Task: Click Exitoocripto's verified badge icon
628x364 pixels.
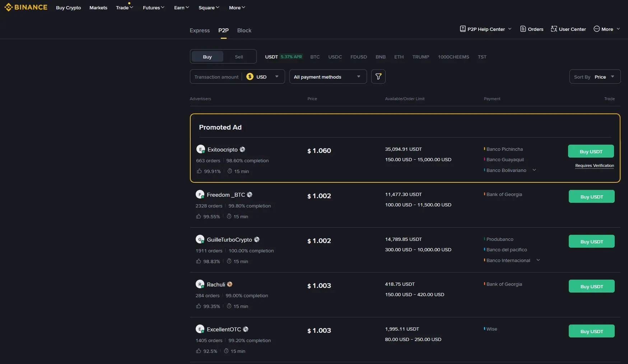Action: (242, 149)
